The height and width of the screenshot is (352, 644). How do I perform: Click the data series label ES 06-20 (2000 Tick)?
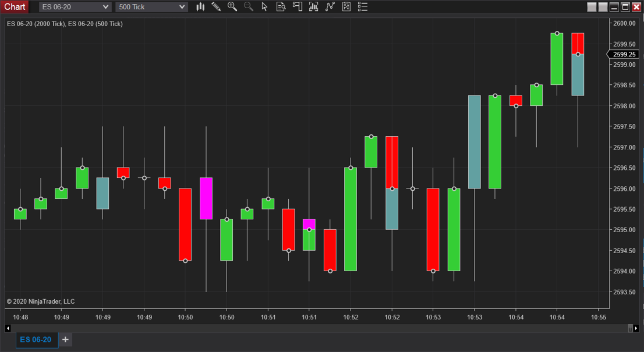(x=36, y=24)
